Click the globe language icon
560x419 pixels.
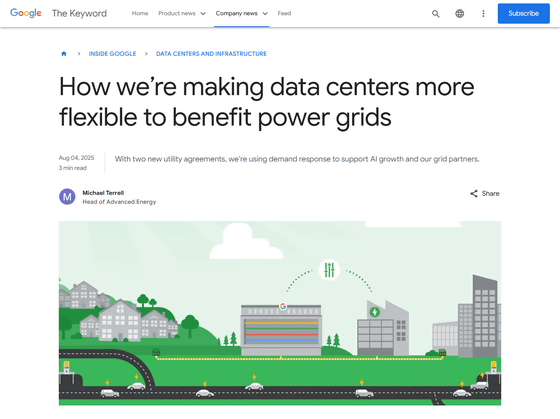(x=459, y=14)
